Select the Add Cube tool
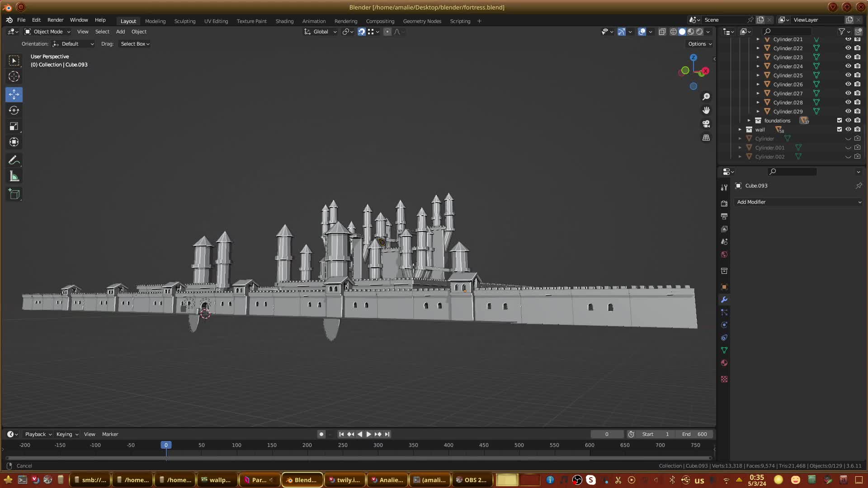The image size is (868, 488). click(x=14, y=194)
